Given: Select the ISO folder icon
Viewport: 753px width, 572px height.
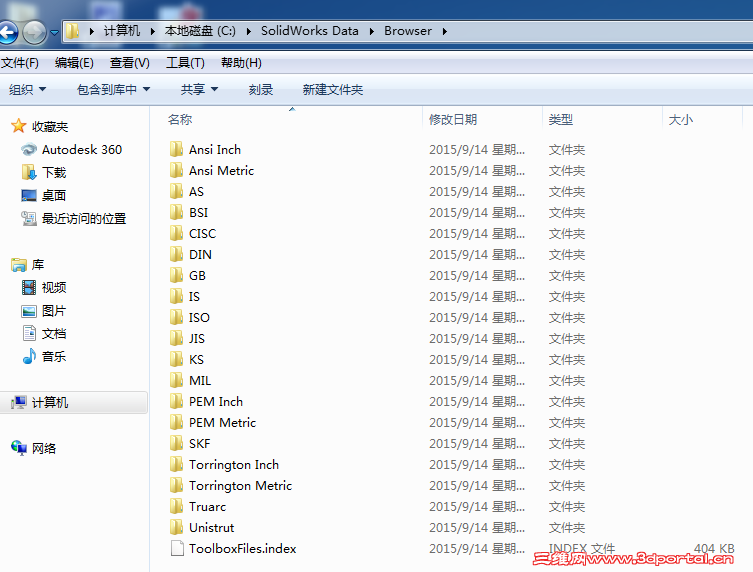Looking at the screenshot, I should (x=177, y=317).
